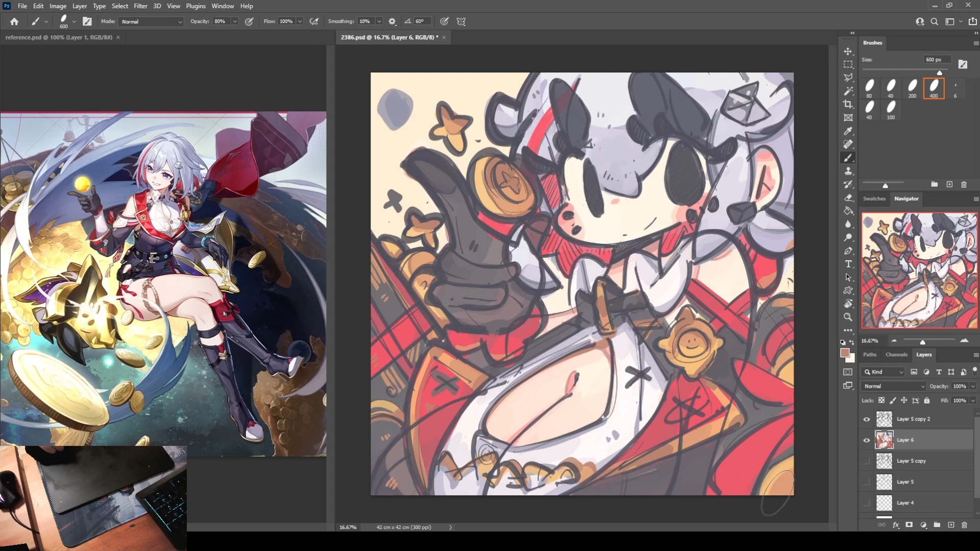Select the Blur tool
Viewport: 980px width, 551px height.
[848, 224]
